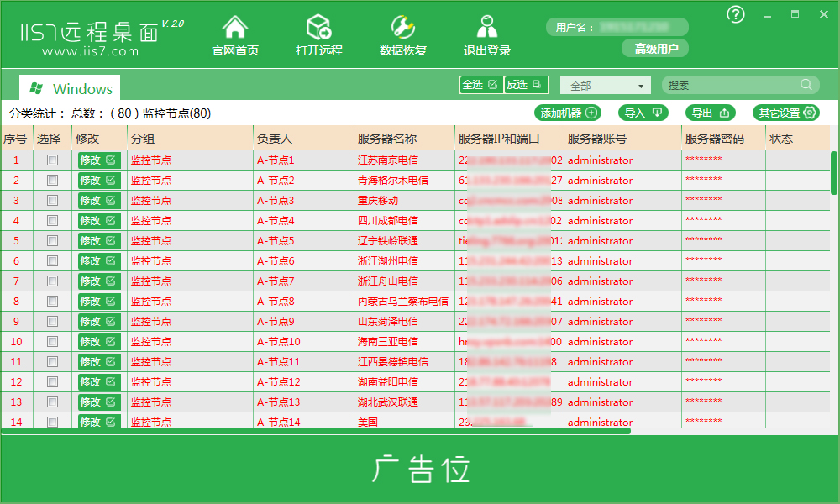Check the checkbox for row 1
The height and width of the screenshot is (504, 840).
click(52, 160)
